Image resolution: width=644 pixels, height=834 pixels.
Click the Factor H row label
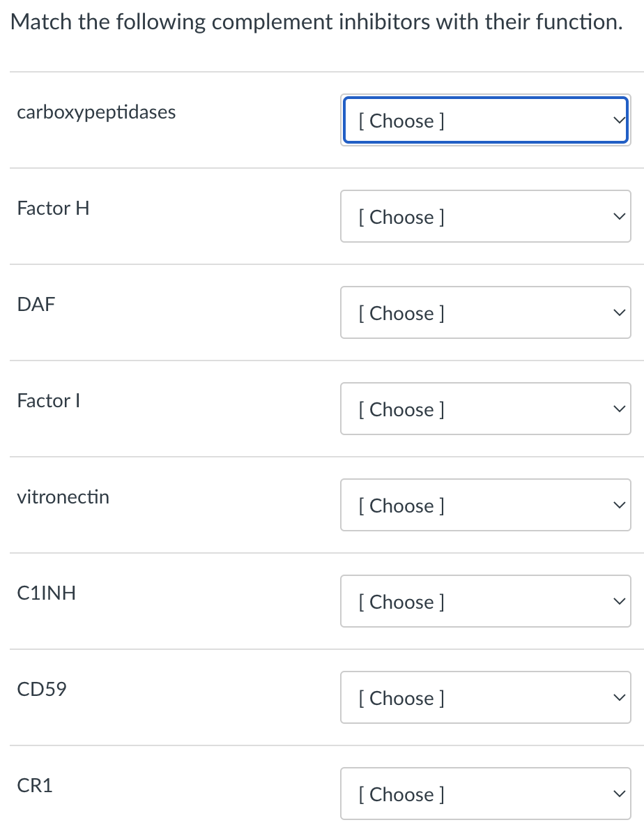[x=53, y=208]
